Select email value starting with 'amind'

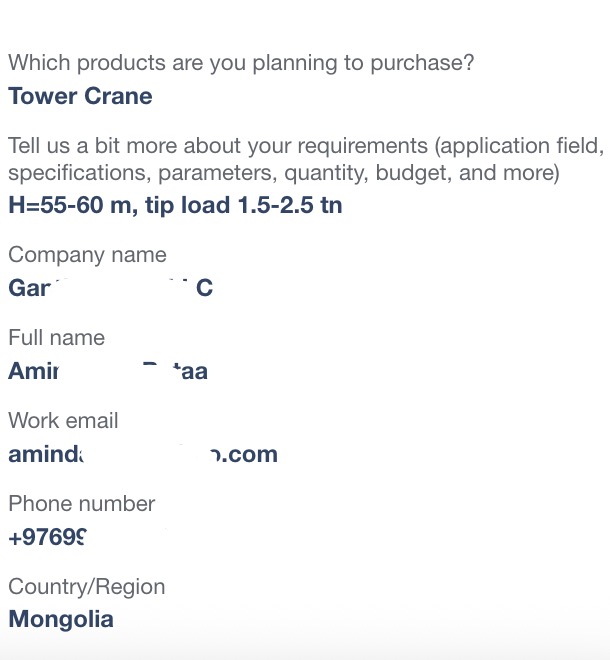pos(143,454)
